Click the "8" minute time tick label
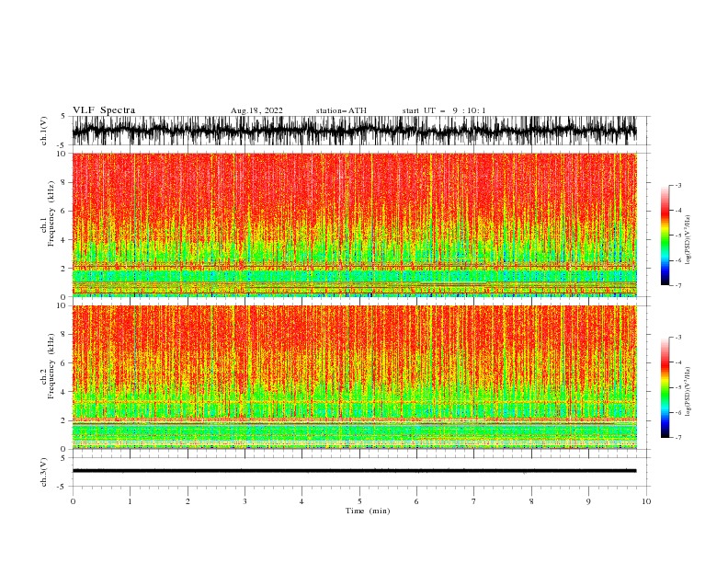The image size is (728, 563). 531,501
